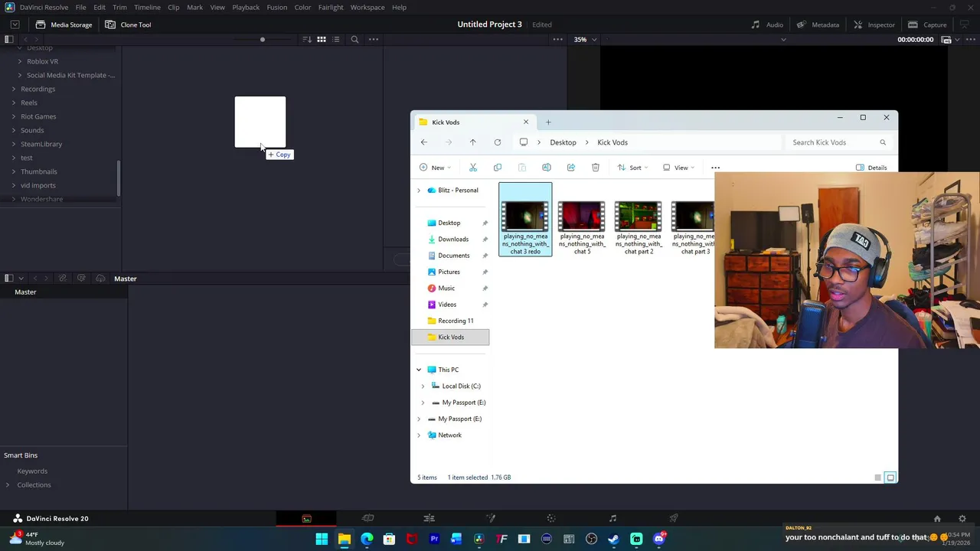The image size is (980, 551).
Task: Expand the Riot Games folder
Action: coord(13,116)
